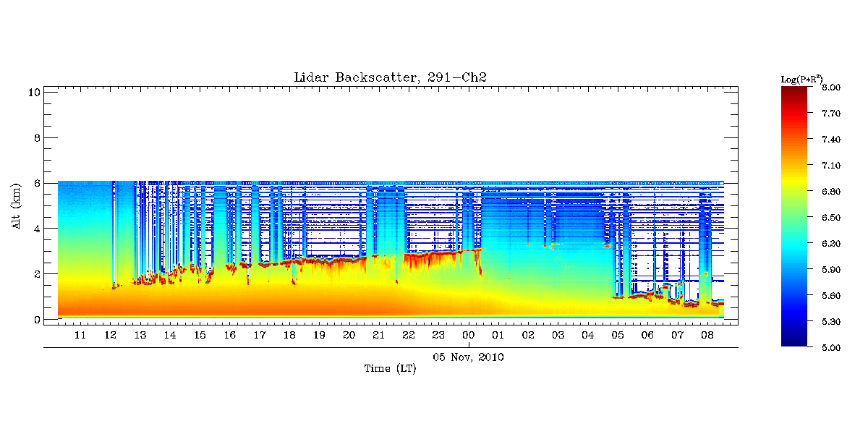Click the time tick label 11
This screenshot has width=868, height=434.
(80, 336)
